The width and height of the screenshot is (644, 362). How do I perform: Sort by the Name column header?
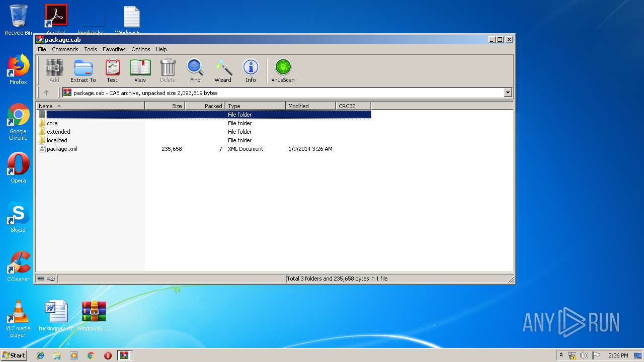click(x=91, y=106)
